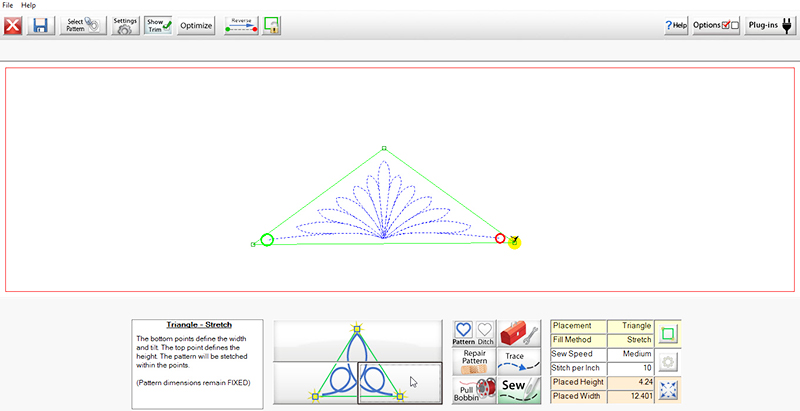This screenshot has width=800, height=411.
Task: Switch to Ditch heart mode
Action: 486,334
